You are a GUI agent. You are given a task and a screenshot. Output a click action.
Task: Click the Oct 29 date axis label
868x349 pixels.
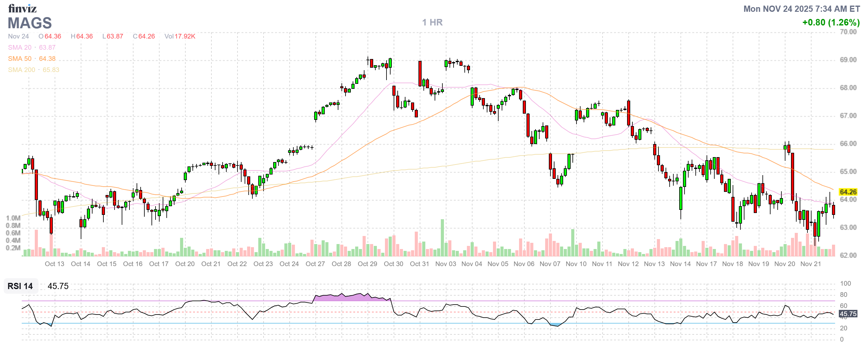[367, 264]
